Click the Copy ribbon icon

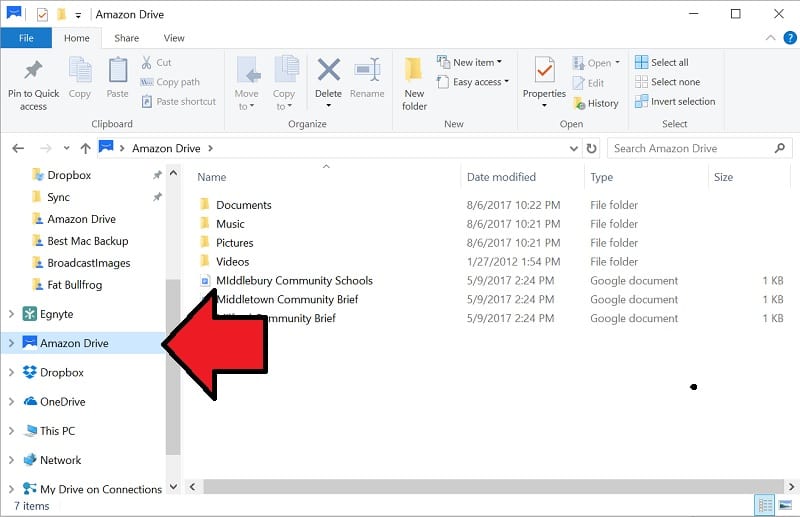[x=80, y=70]
